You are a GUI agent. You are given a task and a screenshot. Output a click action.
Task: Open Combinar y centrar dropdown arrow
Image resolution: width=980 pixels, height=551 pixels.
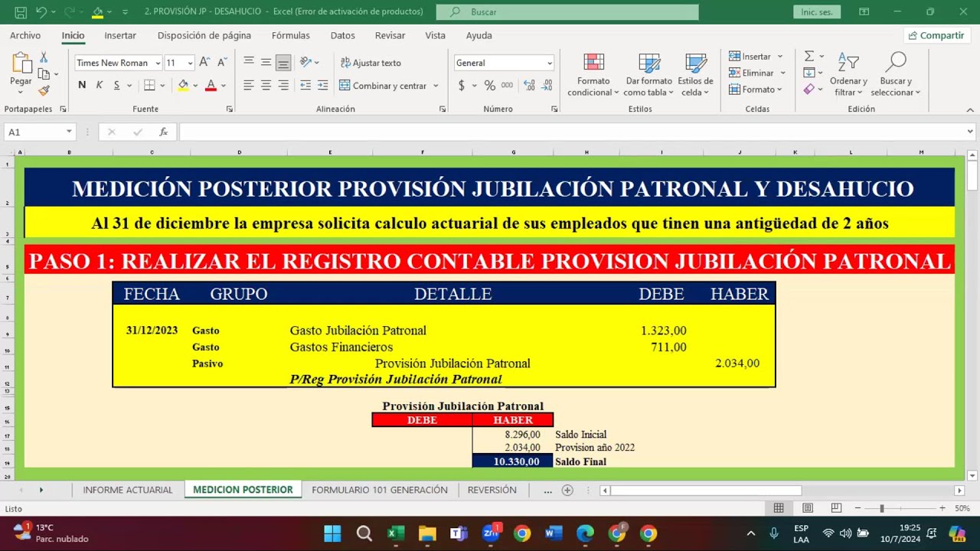(x=436, y=86)
